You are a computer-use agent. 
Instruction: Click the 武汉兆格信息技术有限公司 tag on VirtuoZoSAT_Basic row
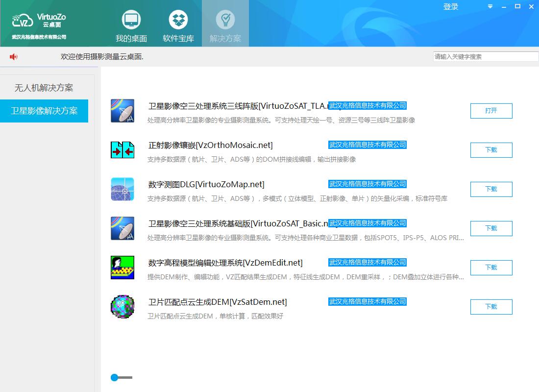[x=367, y=223]
